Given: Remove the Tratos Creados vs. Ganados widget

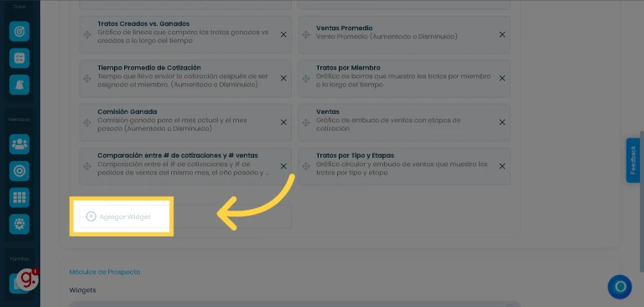Looking at the screenshot, I should tap(283, 34).
